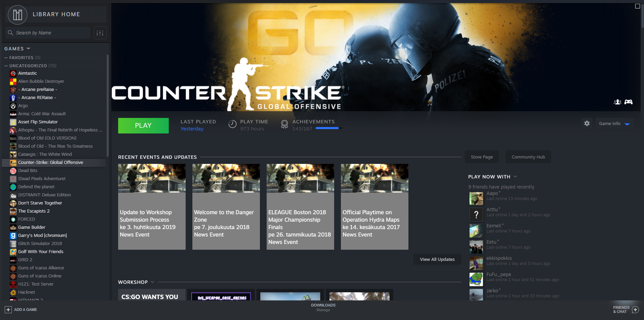The height and width of the screenshot is (320, 644).
Task: Click FuFu_pepe's frog avatar
Action: [476, 279]
